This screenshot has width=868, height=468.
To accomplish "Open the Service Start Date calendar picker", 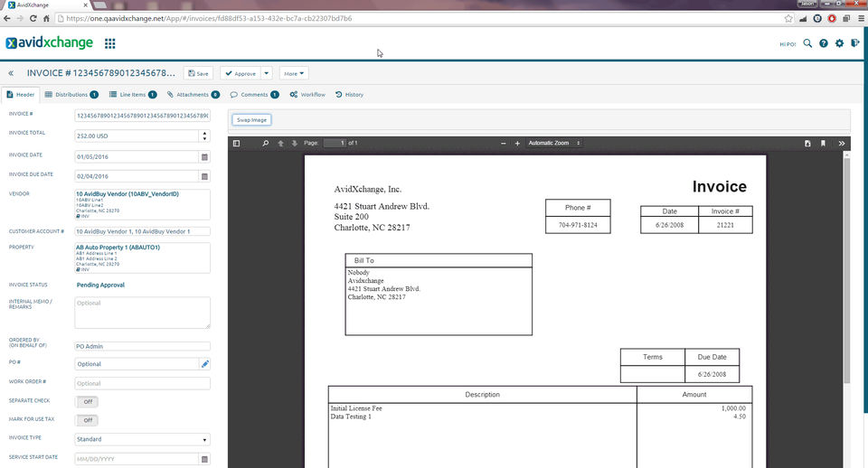I will (x=204, y=459).
